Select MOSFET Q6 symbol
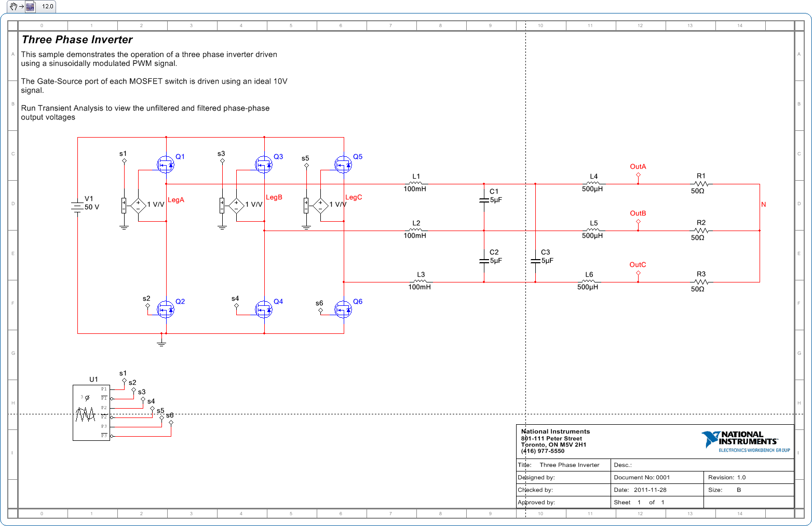This screenshot has height=526, width=812. (x=343, y=309)
